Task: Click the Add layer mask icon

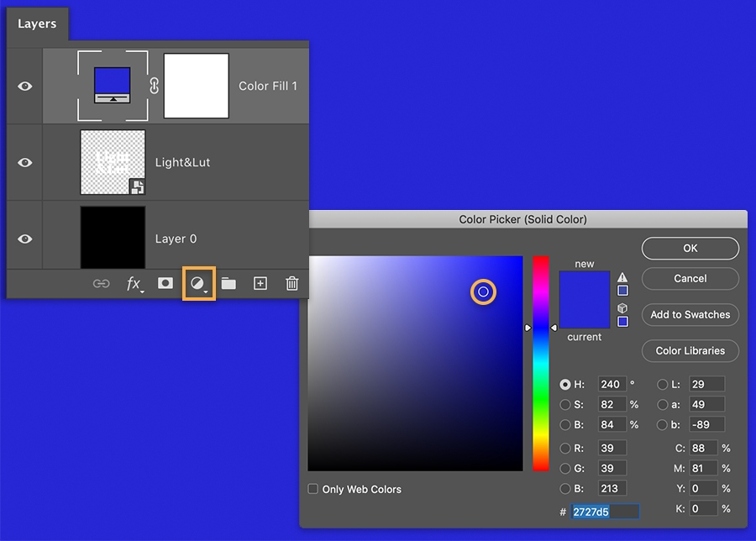Action: pos(165,284)
